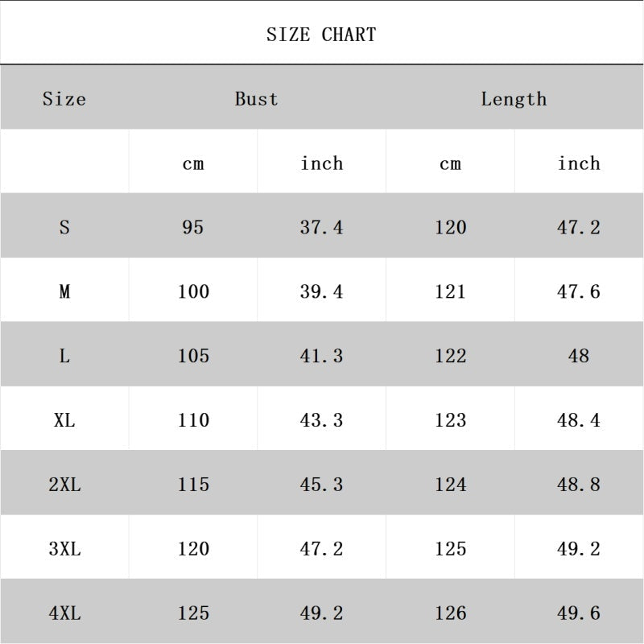Click bust value 95 for size S
Image resolution: width=644 pixels, height=644 pixels.
(193, 227)
